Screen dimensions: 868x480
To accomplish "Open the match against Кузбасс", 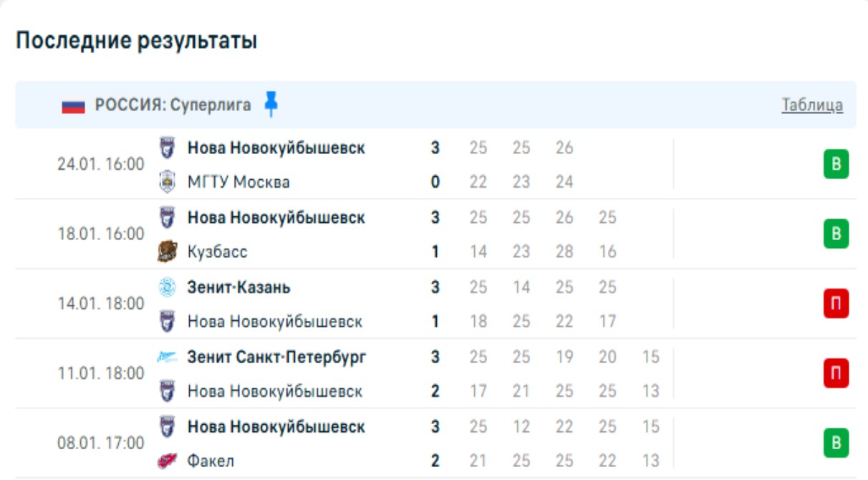I will [x=218, y=252].
